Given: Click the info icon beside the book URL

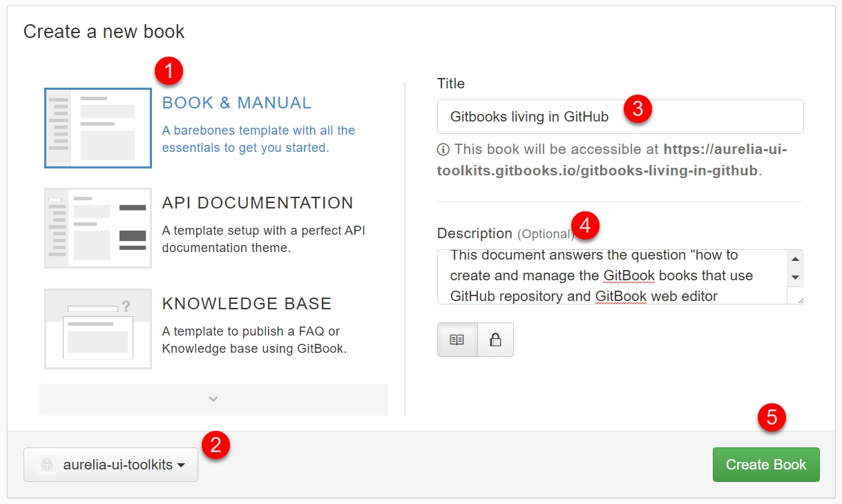Looking at the screenshot, I should click(x=443, y=149).
